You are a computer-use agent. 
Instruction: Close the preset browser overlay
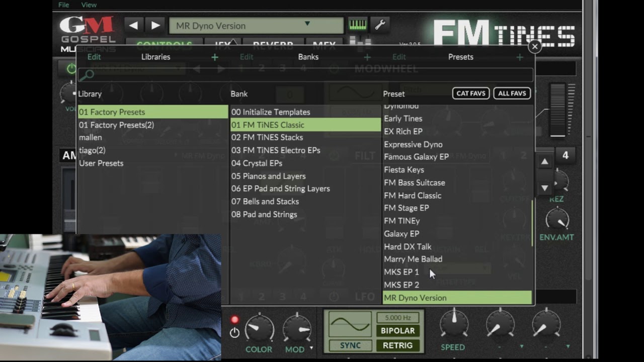pyautogui.click(x=534, y=47)
